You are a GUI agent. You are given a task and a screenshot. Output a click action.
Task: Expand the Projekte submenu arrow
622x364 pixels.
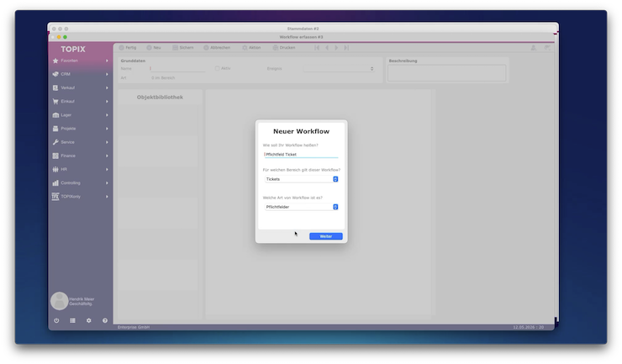pos(107,129)
